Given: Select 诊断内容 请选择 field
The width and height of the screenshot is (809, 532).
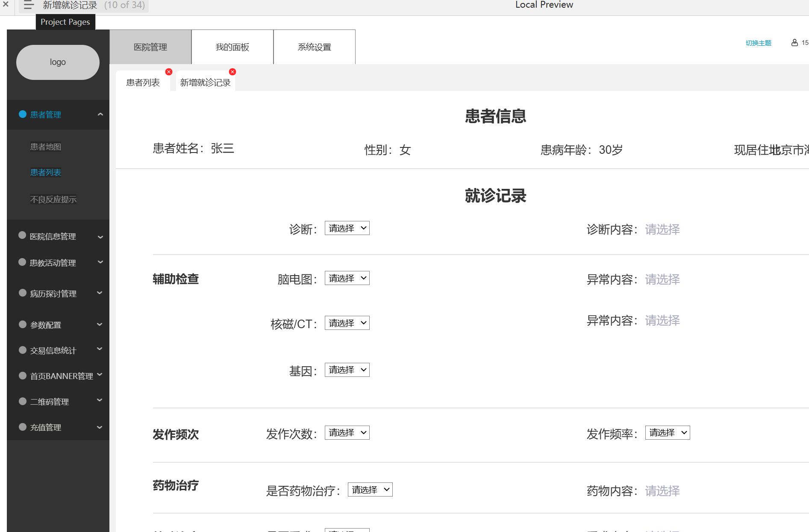Looking at the screenshot, I should pyautogui.click(x=662, y=229).
